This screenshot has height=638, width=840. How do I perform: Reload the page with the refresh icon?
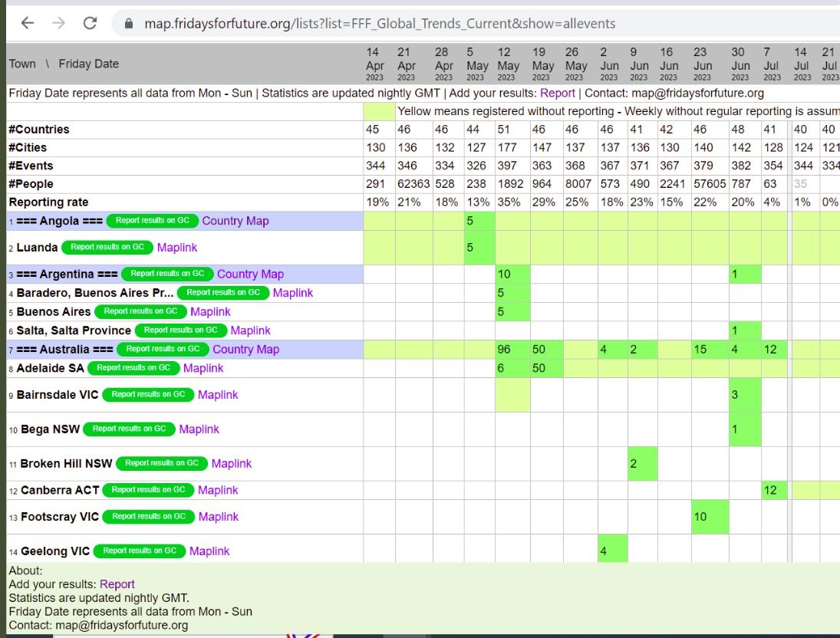pyautogui.click(x=90, y=23)
